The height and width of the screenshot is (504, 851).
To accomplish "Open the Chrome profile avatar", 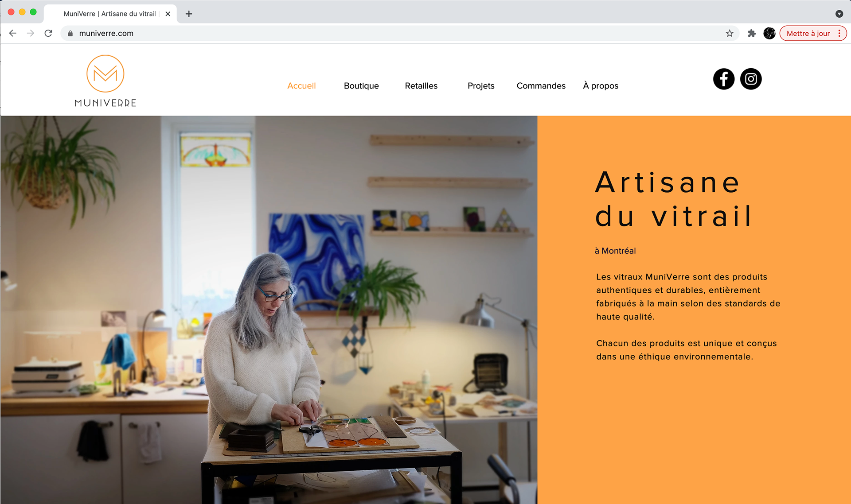I will pyautogui.click(x=769, y=33).
